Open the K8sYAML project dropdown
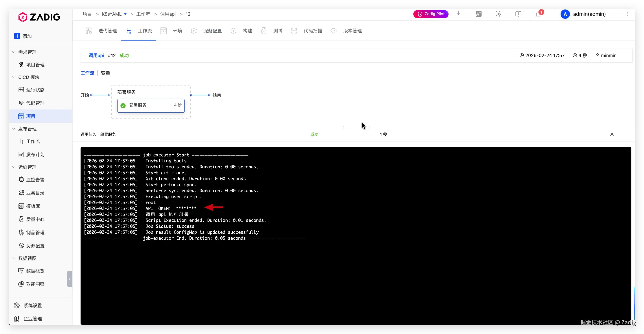Image resolution: width=644 pixels, height=334 pixels. 114,14
